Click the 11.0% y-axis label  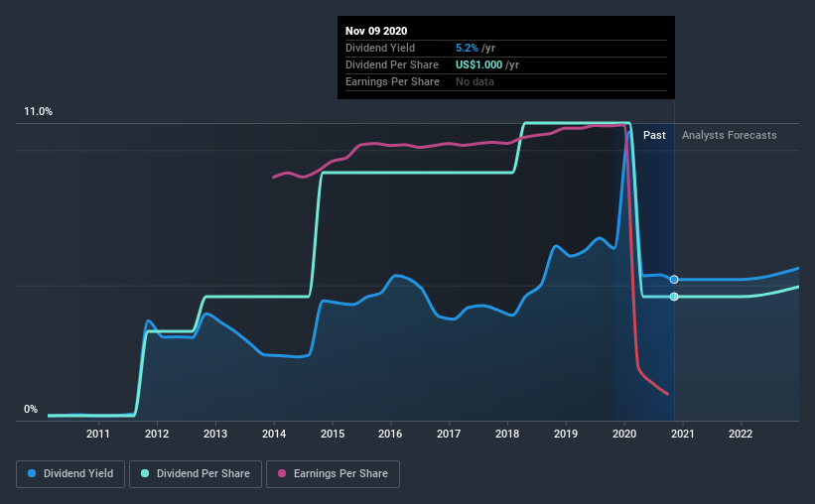pos(38,111)
